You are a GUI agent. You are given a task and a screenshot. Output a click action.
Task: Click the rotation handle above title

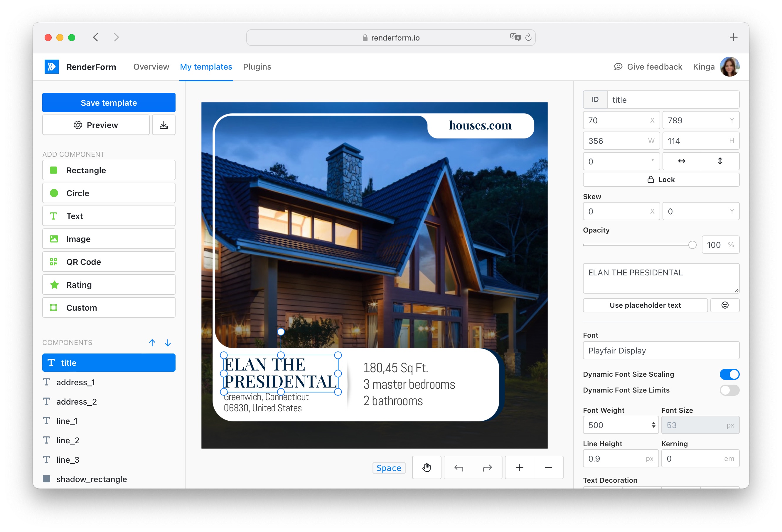[281, 332]
